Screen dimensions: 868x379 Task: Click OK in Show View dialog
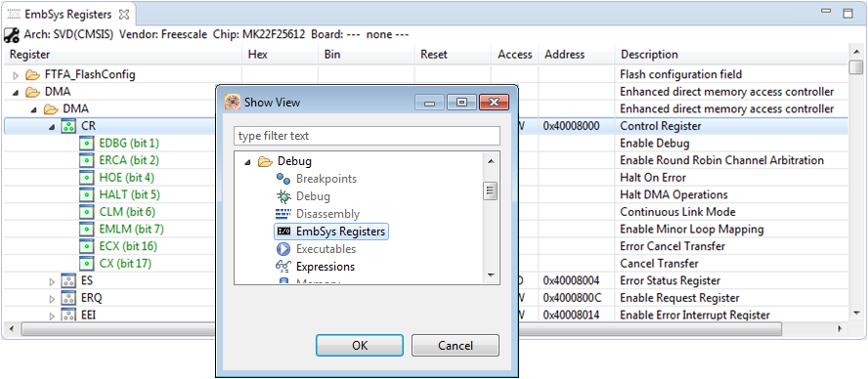360,345
